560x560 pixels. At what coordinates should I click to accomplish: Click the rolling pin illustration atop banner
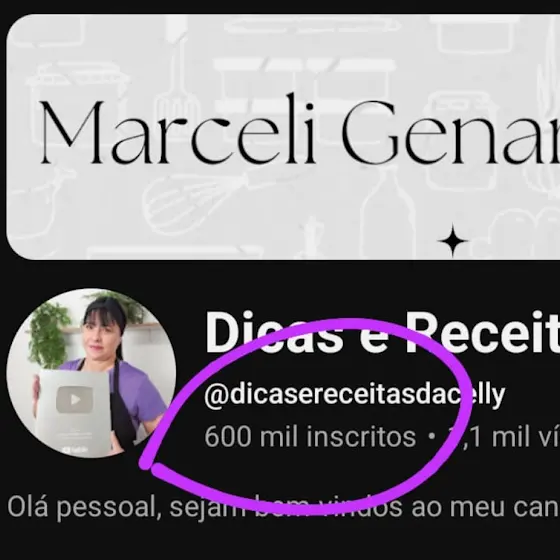point(314,25)
